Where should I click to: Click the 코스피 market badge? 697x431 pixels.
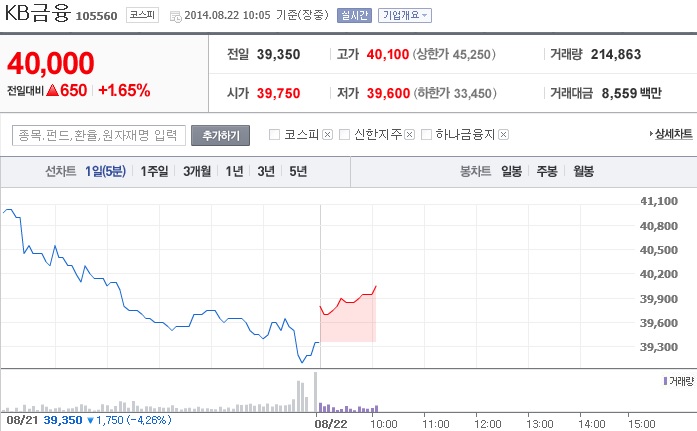coord(140,15)
